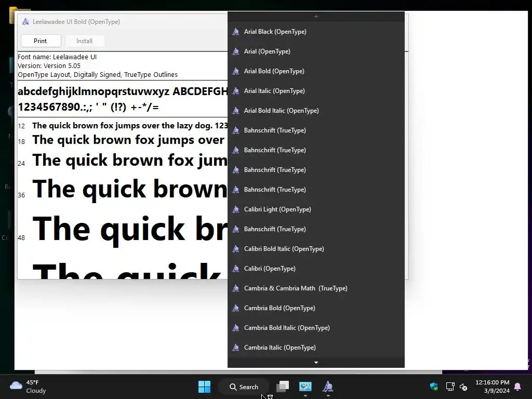Select Arial Bold Italic (OpenType) in the list
Image resolution: width=532 pixels, height=399 pixels.
click(316, 111)
